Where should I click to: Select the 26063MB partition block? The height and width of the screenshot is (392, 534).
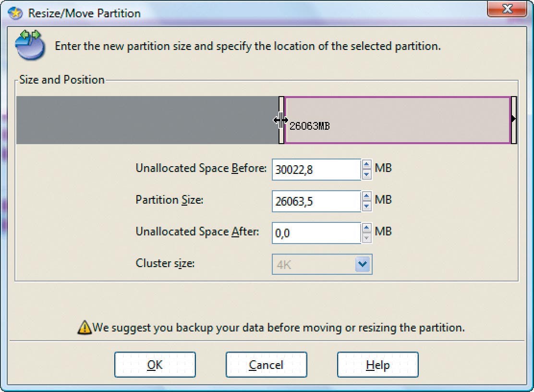click(399, 120)
